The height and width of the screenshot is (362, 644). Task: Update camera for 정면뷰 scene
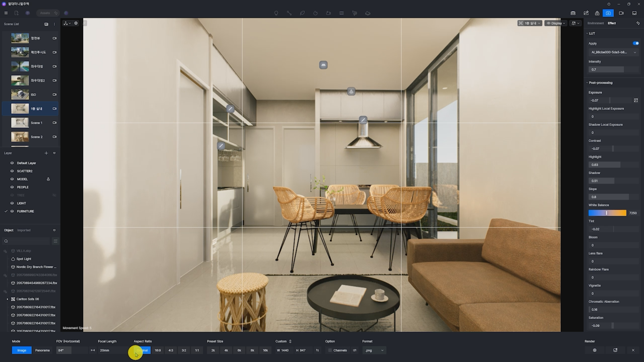pyautogui.click(x=54, y=38)
